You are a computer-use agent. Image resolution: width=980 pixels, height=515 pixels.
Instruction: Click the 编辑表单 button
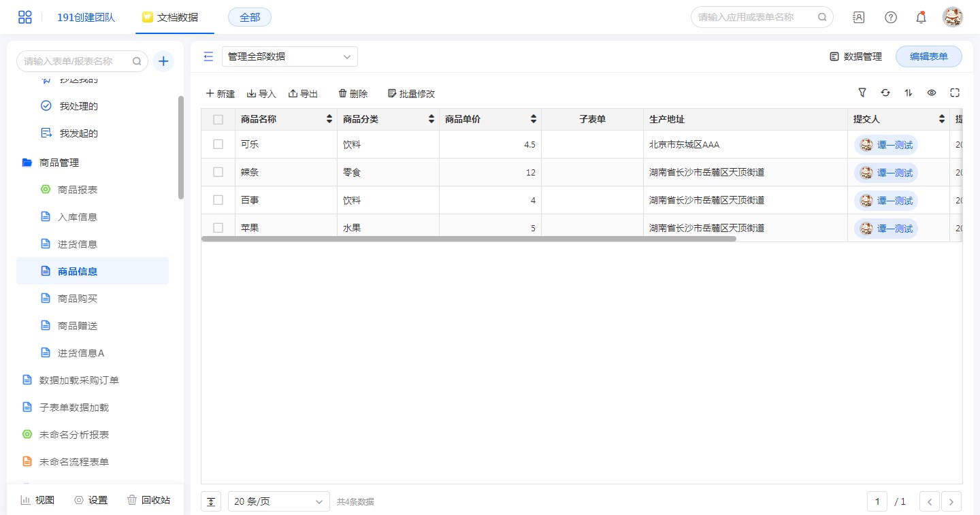(928, 56)
